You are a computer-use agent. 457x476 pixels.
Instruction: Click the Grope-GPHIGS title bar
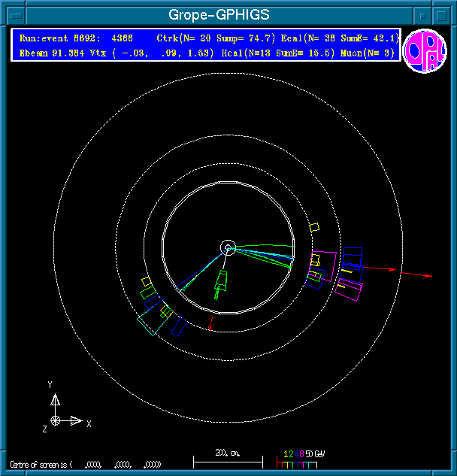(218, 14)
